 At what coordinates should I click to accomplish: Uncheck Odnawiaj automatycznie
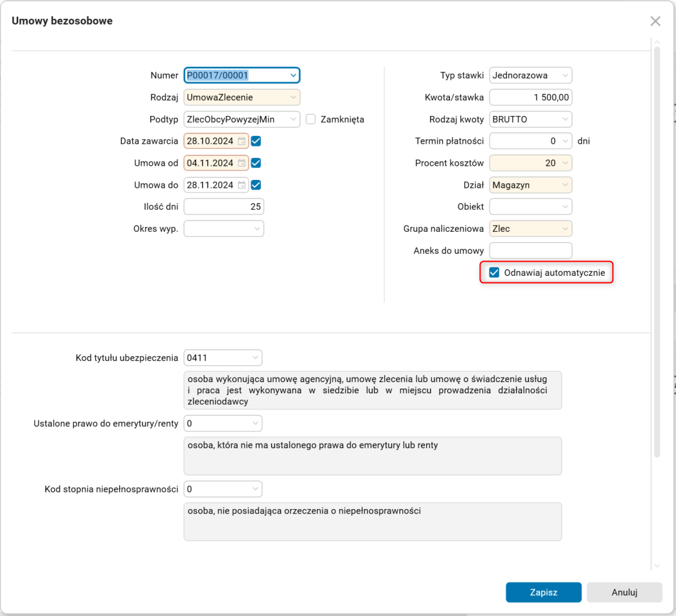coord(495,273)
